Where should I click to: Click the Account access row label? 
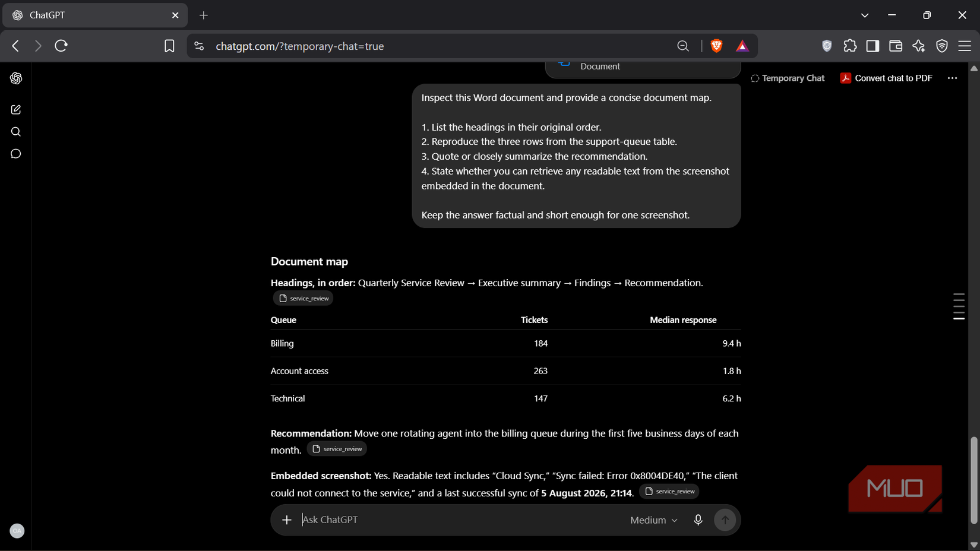coord(299,371)
